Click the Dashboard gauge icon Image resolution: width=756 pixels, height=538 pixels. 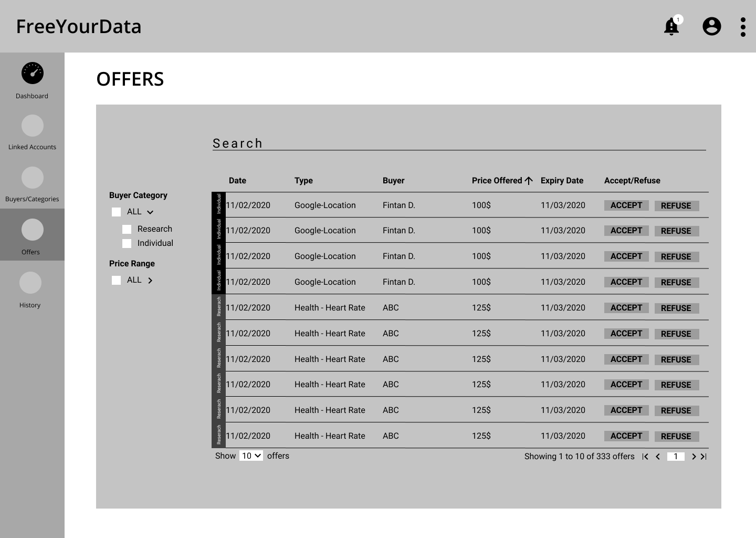tap(33, 73)
